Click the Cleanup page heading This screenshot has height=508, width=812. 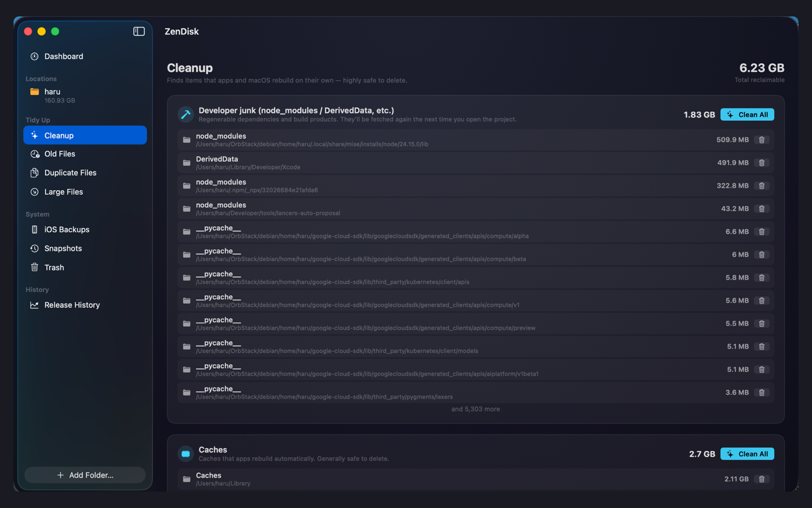point(190,68)
